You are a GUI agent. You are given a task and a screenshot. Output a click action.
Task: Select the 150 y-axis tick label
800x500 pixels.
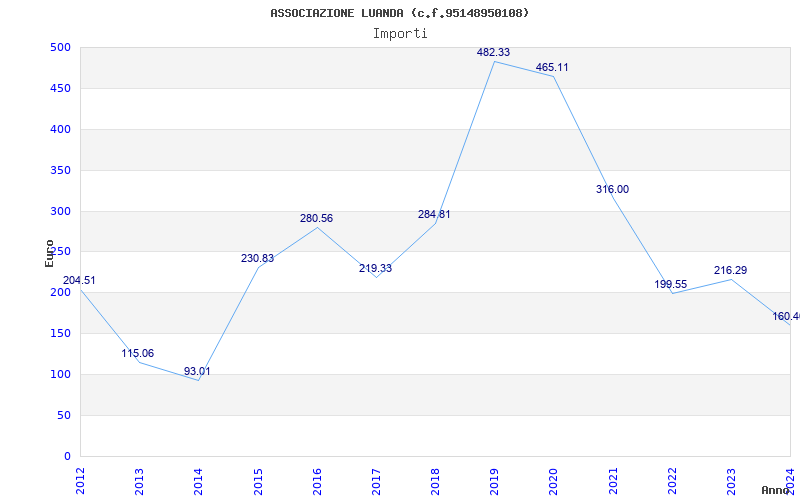coord(60,334)
